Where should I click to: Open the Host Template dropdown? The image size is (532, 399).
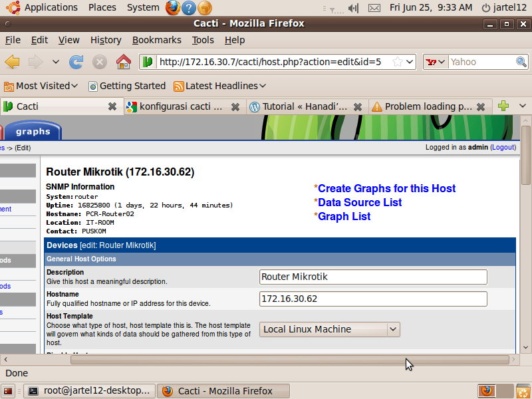(x=330, y=329)
